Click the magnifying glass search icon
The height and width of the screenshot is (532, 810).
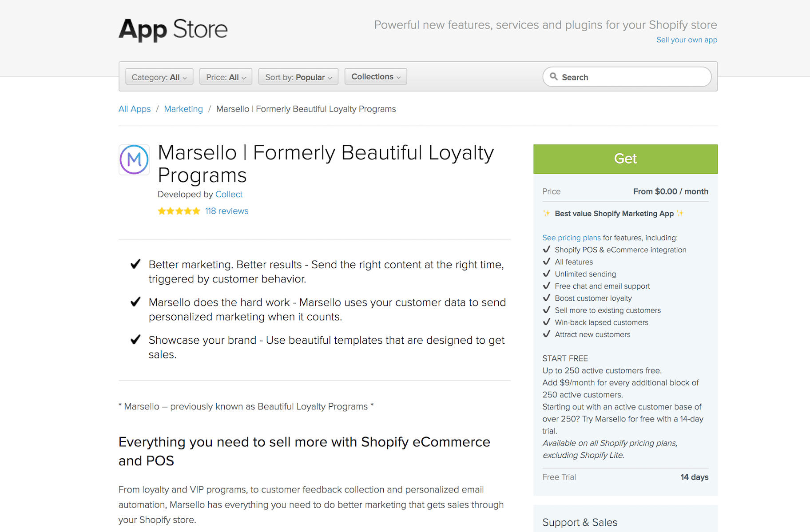(554, 76)
